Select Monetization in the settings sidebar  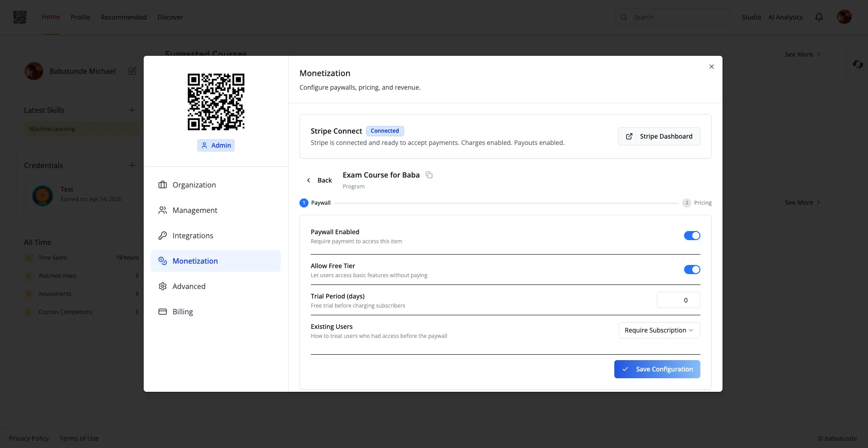click(216, 261)
